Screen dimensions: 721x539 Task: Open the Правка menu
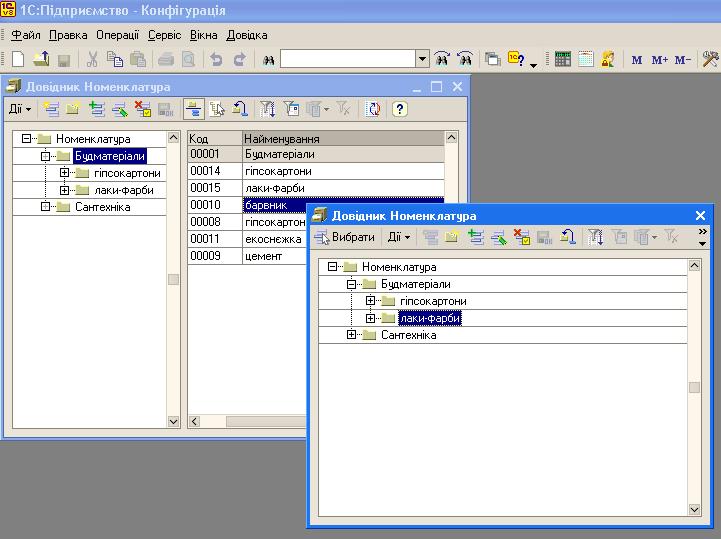(x=68, y=35)
